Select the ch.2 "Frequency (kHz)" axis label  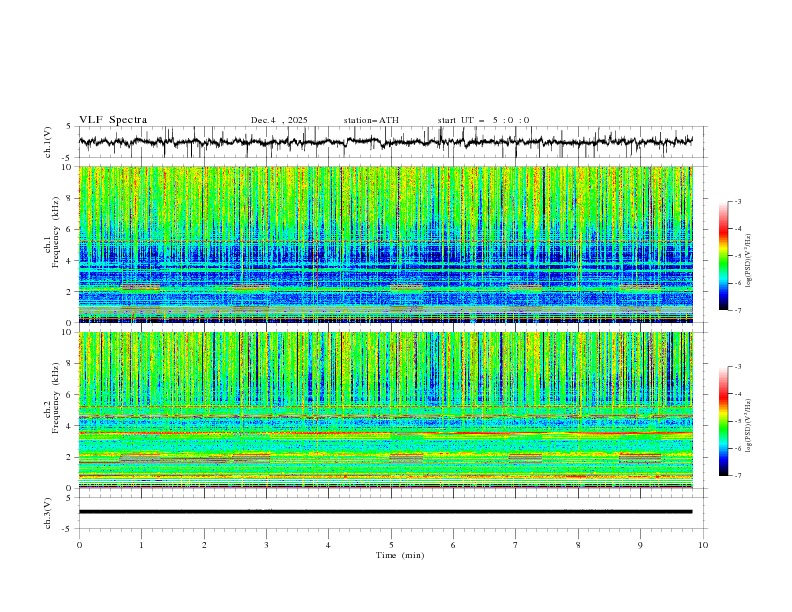click(55, 397)
